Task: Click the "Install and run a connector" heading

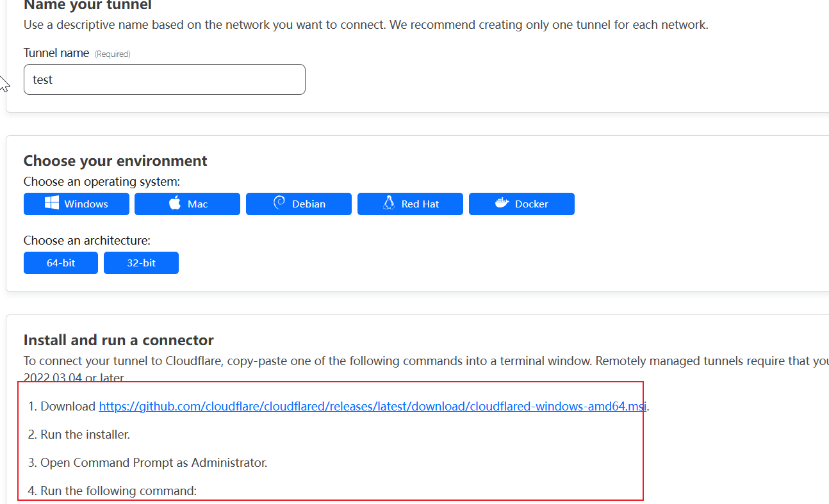Action: (119, 340)
